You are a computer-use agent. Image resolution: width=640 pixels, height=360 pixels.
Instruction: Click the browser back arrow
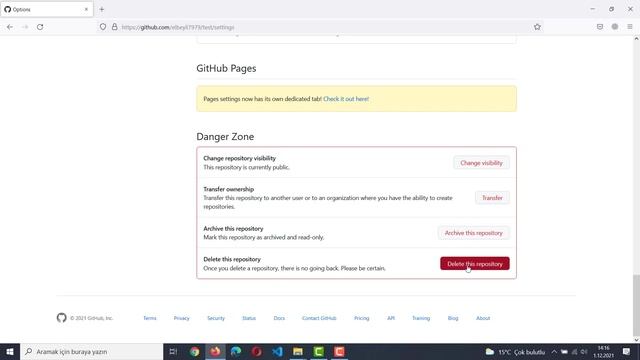[x=10, y=27]
